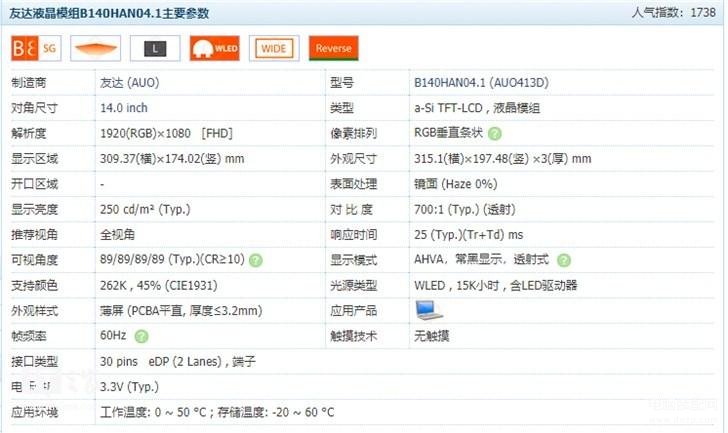Click contrast value 700:1 (Typ.) (透射)

pyautogui.click(x=465, y=209)
